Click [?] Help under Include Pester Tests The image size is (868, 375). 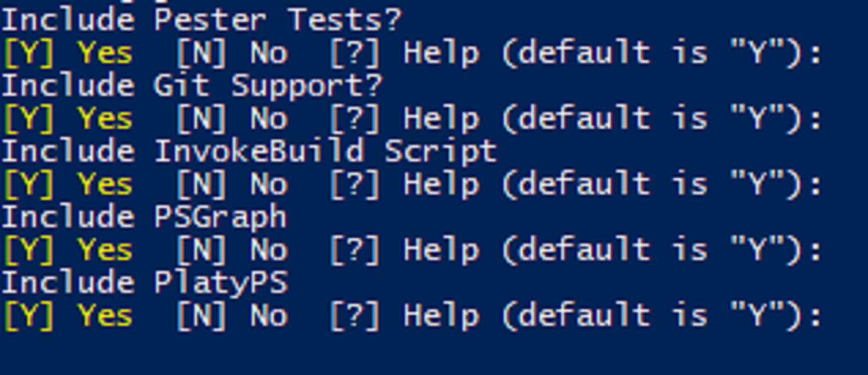(x=404, y=53)
